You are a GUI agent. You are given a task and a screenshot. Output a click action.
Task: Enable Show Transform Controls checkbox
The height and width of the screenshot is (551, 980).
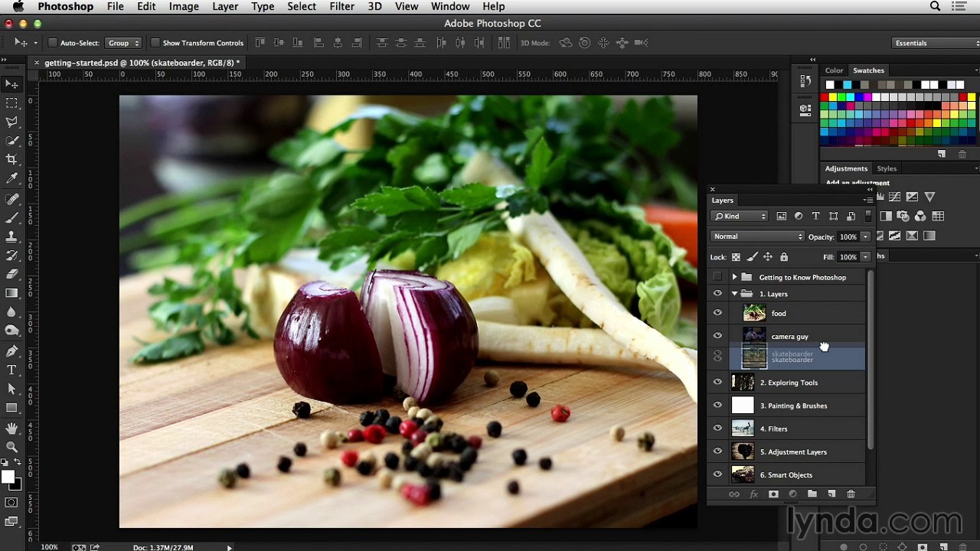tap(155, 43)
